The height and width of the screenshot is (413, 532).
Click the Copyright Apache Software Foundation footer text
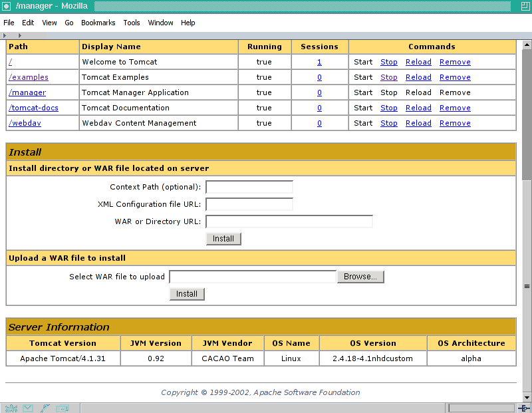pyautogui.click(x=260, y=392)
